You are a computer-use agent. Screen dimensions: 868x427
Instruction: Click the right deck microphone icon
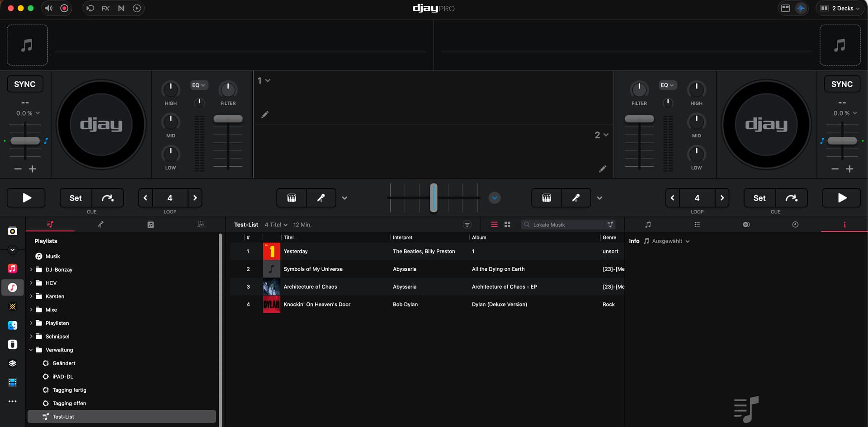click(576, 198)
